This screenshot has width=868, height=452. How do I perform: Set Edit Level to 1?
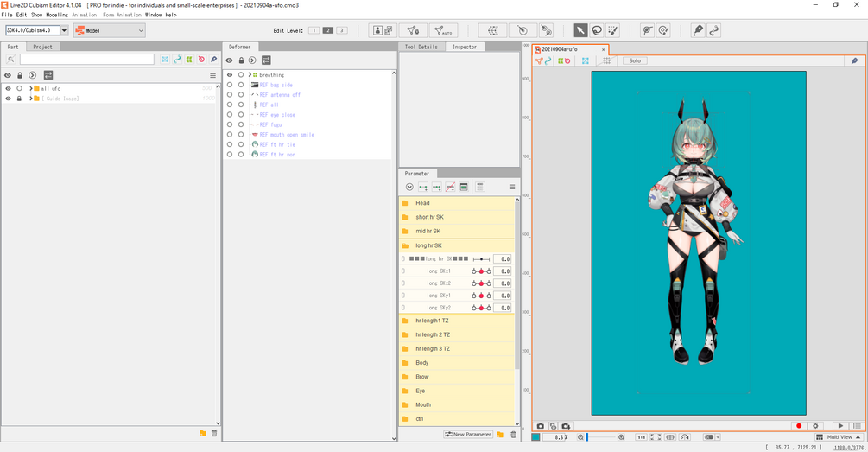click(314, 30)
